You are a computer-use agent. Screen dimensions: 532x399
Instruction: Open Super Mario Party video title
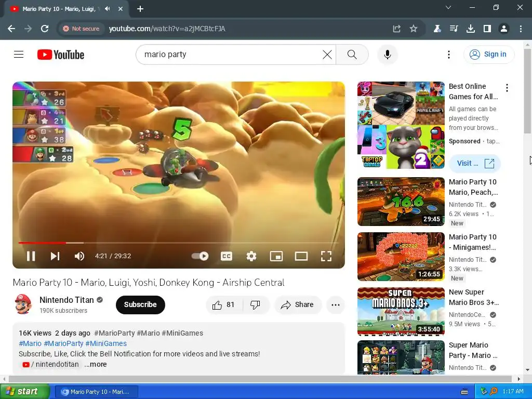pyautogui.click(x=473, y=350)
